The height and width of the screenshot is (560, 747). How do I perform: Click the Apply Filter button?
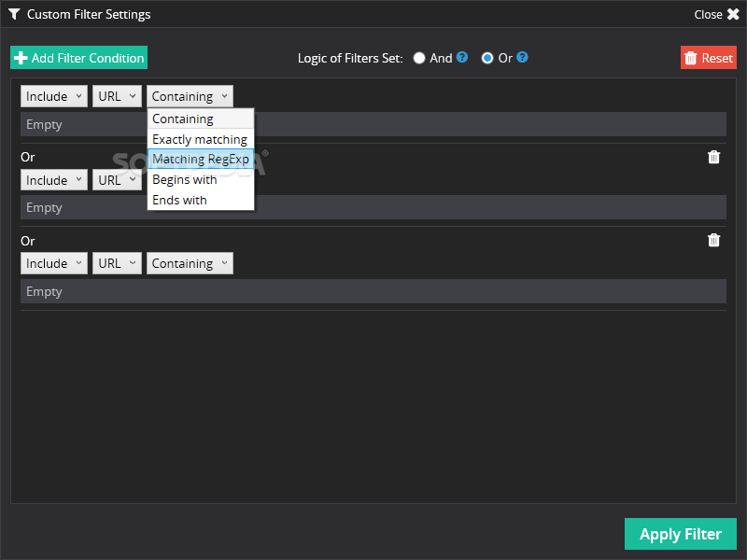681,534
